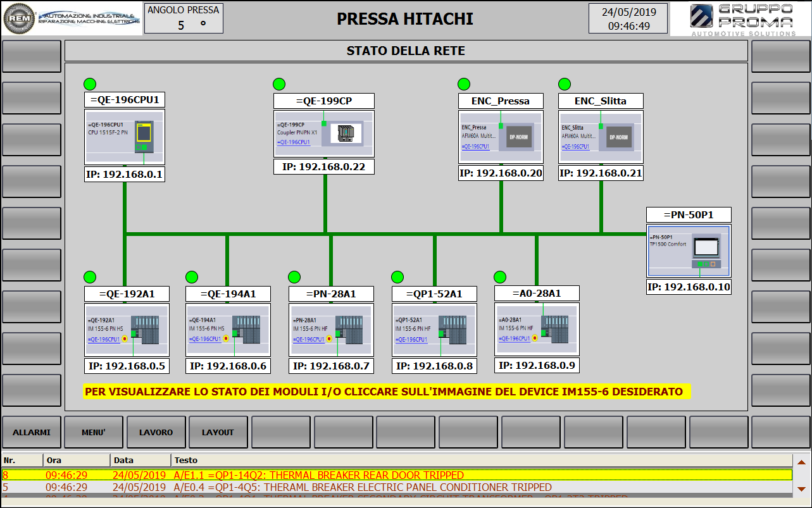Click the Nr. column header
This screenshot has height=508, width=812.
[x=22, y=461]
